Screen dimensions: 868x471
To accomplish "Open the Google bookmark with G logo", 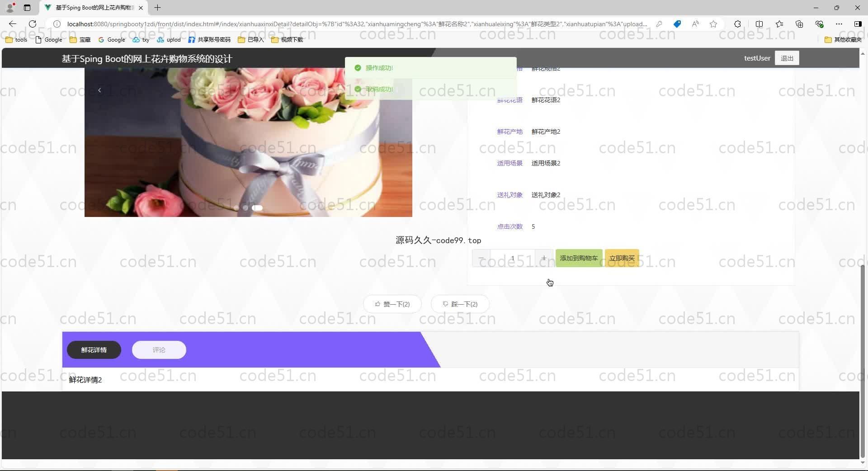I will point(112,40).
